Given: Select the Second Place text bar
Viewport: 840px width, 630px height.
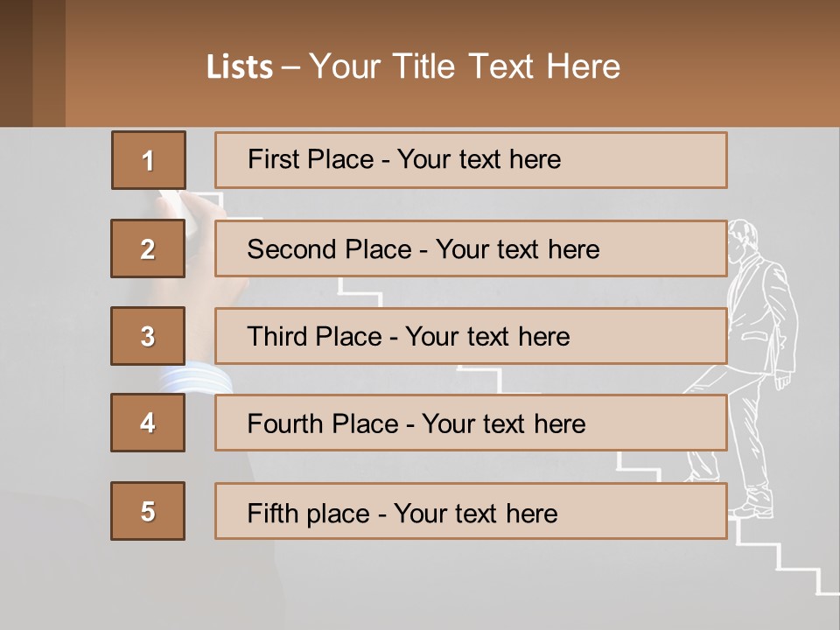Looking at the screenshot, I should point(471,248).
